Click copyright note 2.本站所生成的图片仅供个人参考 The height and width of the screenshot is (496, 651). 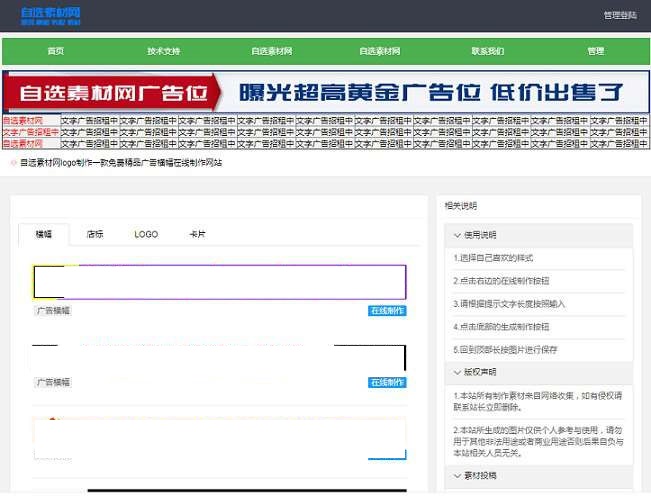coord(538,441)
